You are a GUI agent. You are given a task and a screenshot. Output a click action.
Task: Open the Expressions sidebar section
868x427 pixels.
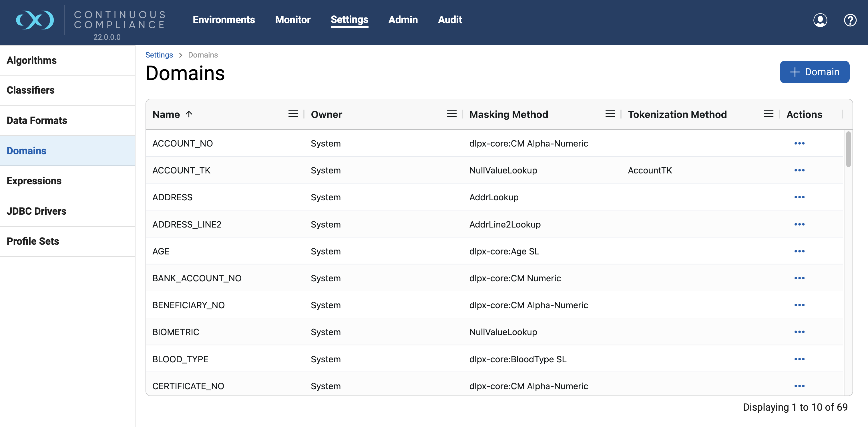click(34, 181)
